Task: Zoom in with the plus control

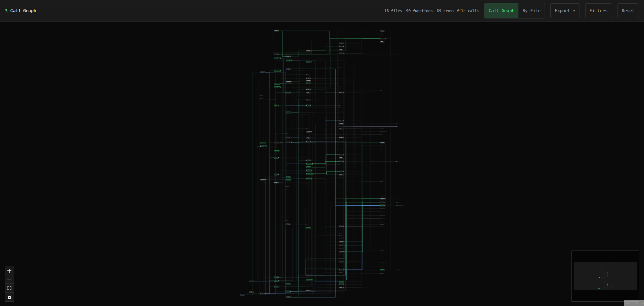Action: pyautogui.click(x=9, y=271)
